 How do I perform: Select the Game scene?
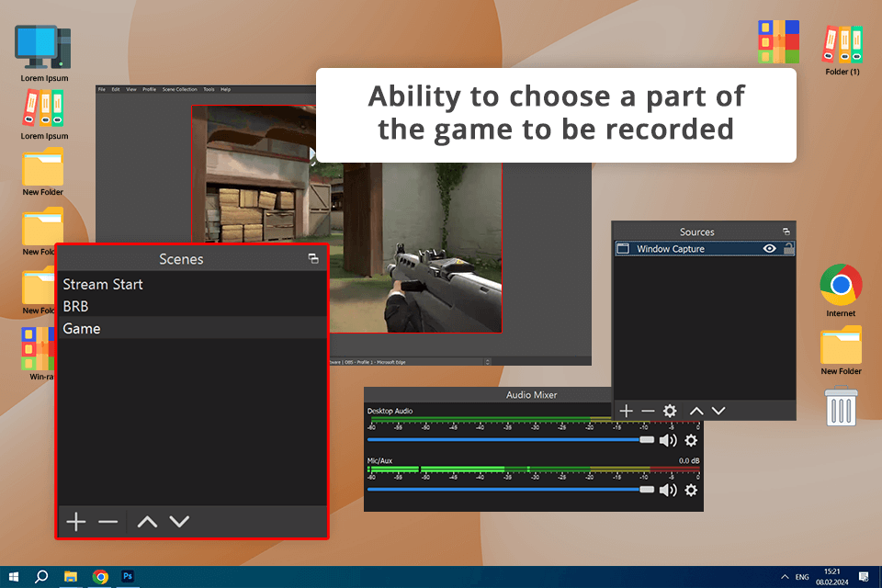[x=192, y=328]
